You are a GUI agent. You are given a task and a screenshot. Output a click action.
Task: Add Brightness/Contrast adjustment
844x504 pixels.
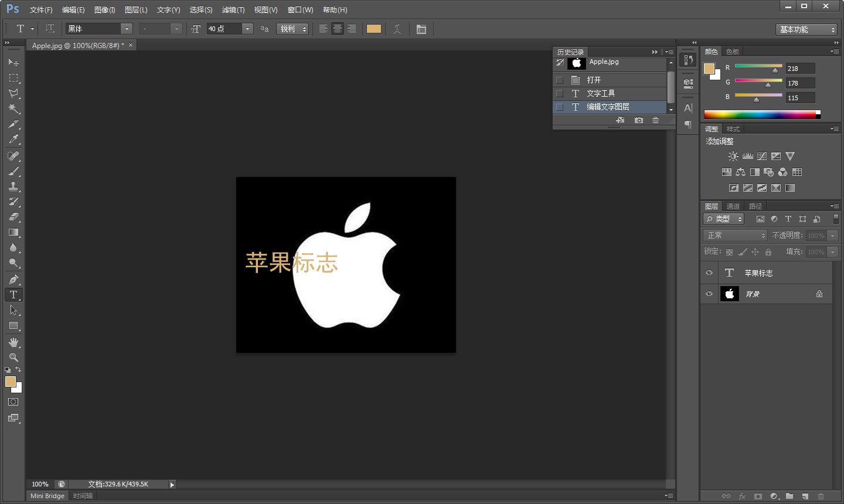click(733, 156)
